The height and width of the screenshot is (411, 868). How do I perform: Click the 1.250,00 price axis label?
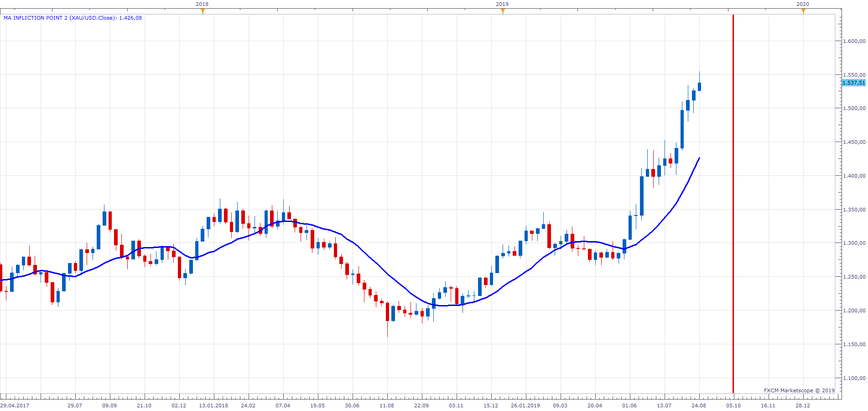[x=854, y=277]
